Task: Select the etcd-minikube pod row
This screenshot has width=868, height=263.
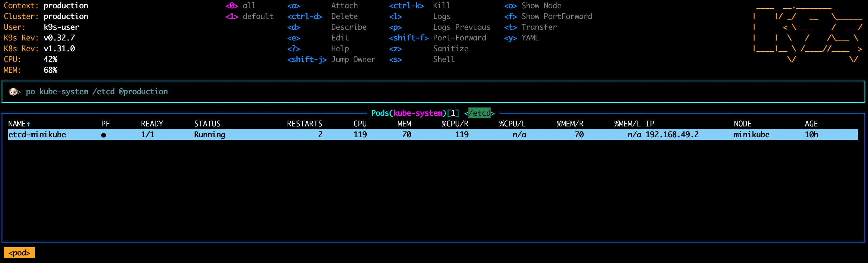Action: pyautogui.click(x=433, y=135)
